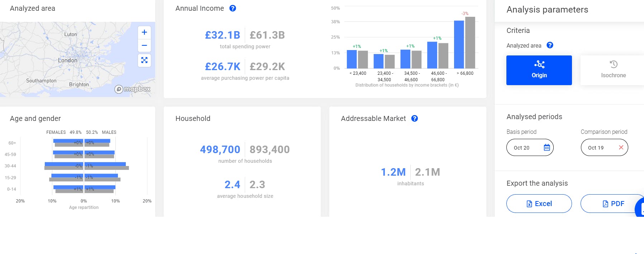Zoom in on the Analyzed area map
Image resolution: width=644 pixels, height=254 pixels.
pyautogui.click(x=144, y=32)
